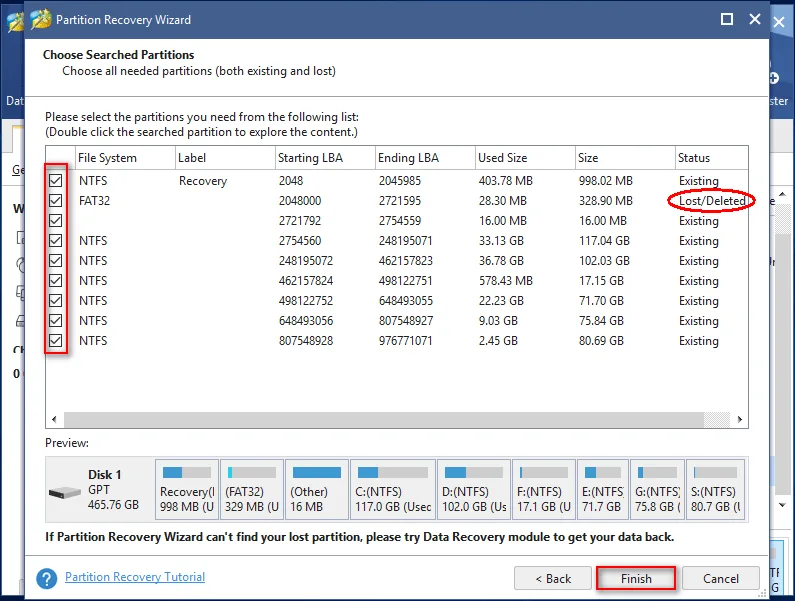Click Disk 1 GPT 465.76 GB label

pos(113,490)
